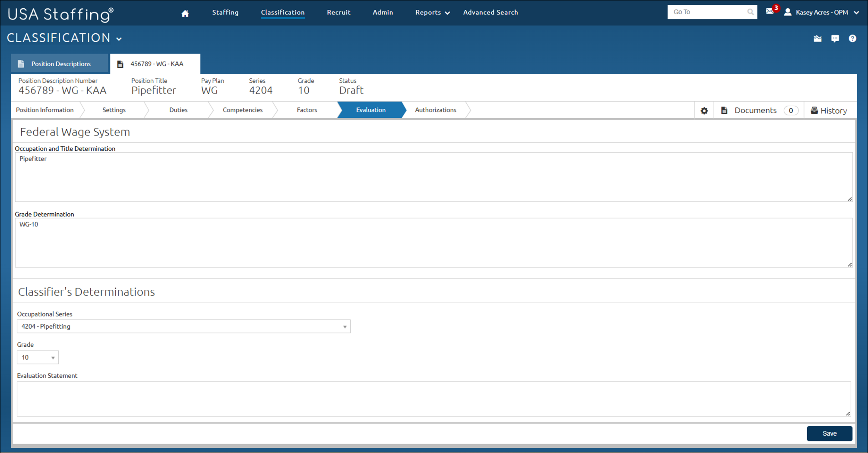Switch to the Position Descriptions tab
The width and height of the screenshot is (868, 453).
(x=60, y=64)
